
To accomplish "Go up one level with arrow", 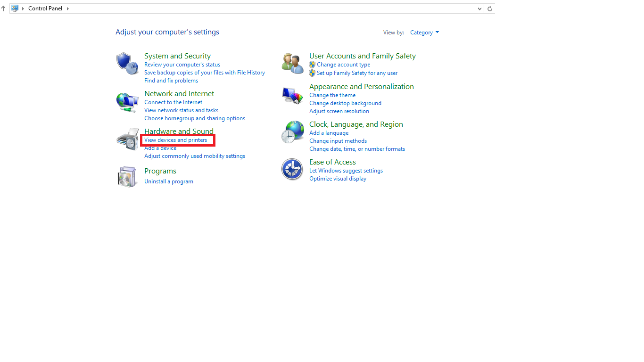I will coord(4,8).
